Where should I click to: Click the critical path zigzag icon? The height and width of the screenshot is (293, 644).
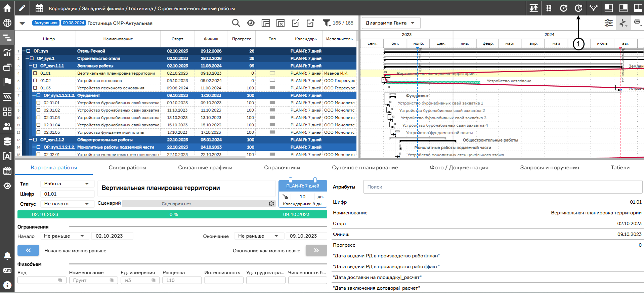click(x=623, y=23)
